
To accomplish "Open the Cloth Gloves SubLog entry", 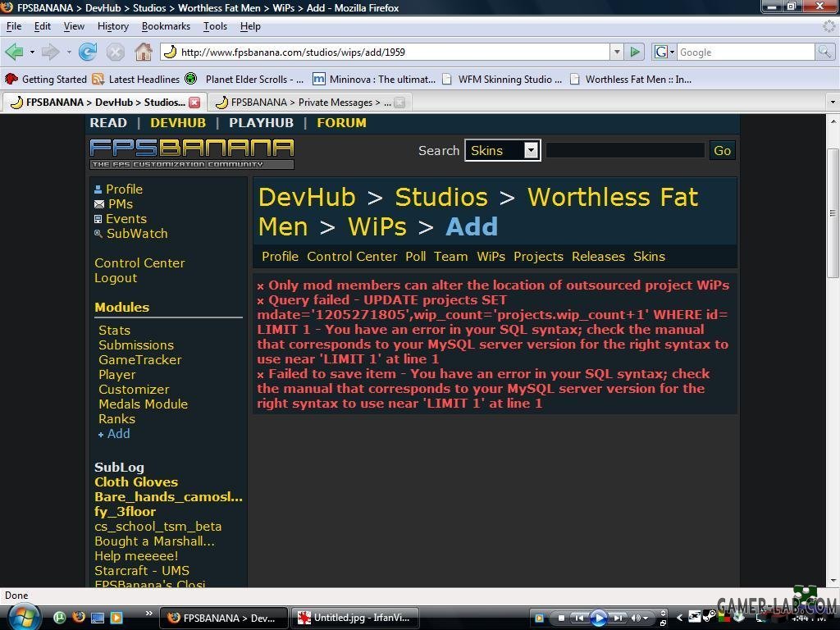I will 136,482.
